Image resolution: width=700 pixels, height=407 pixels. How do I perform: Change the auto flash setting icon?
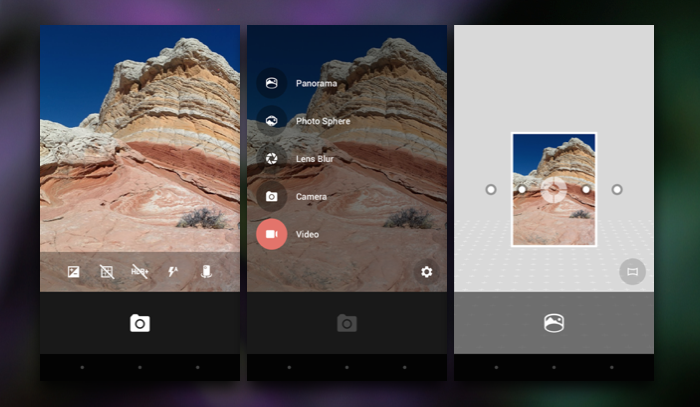coord(173,271)
